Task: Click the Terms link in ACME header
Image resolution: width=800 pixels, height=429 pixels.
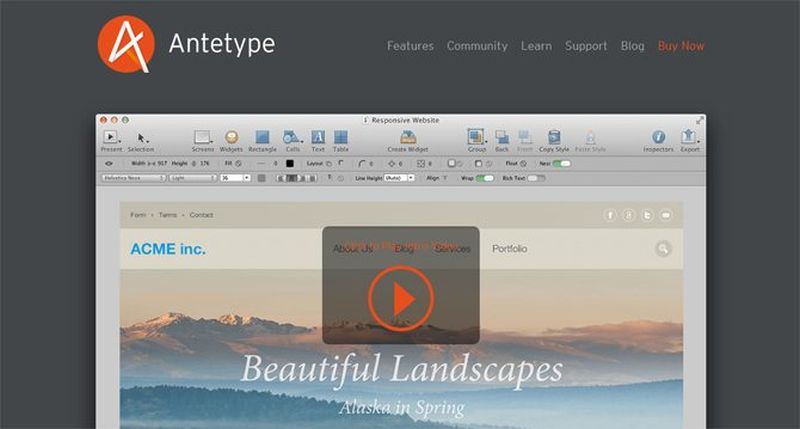Action: (x=167, y=215)
